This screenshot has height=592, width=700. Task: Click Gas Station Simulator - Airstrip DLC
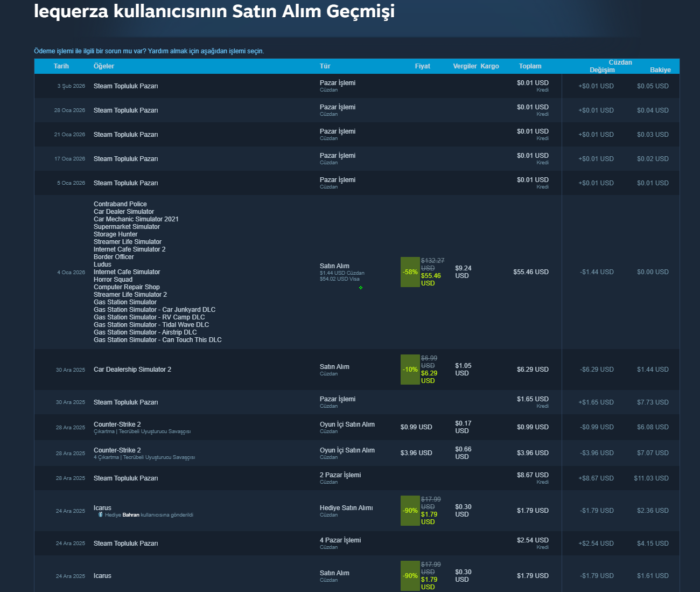(x=145, y=332)
